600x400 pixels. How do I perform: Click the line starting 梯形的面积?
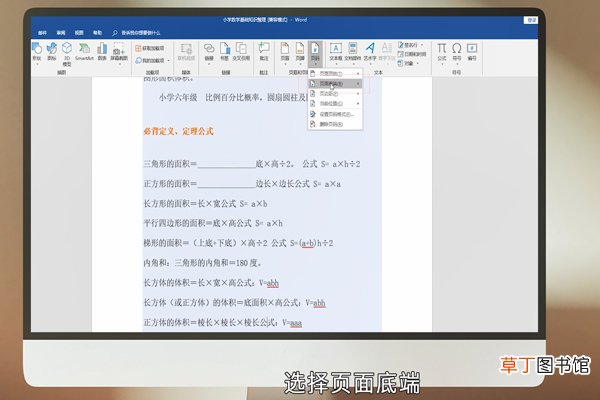(x=238, y=243)
